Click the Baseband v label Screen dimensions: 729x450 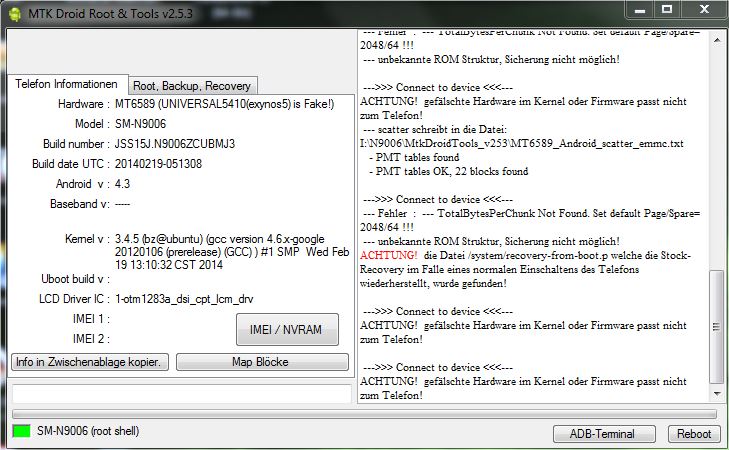click(x=80, y=204)
